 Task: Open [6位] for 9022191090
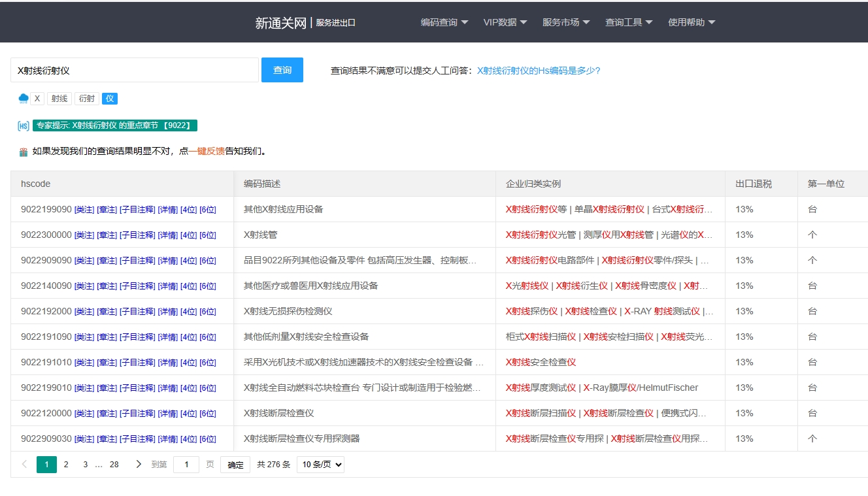[x=208, y=337]
